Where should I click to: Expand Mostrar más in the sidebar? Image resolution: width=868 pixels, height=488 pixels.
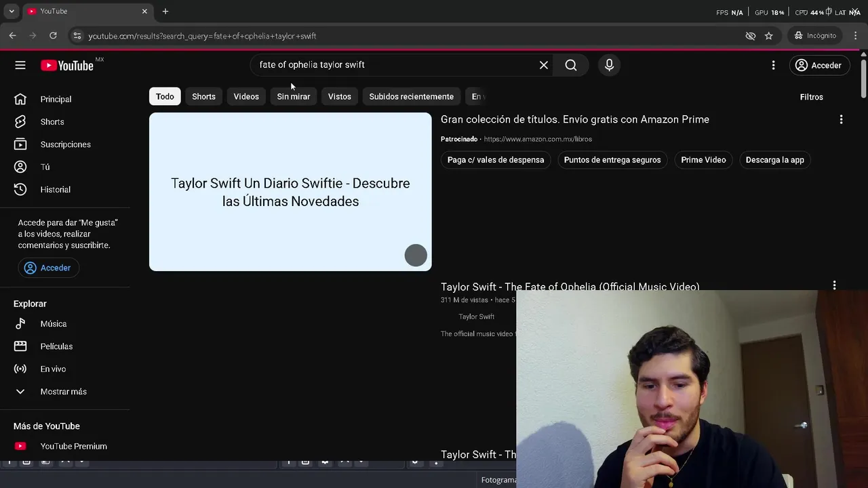click(x=64, y=392)
